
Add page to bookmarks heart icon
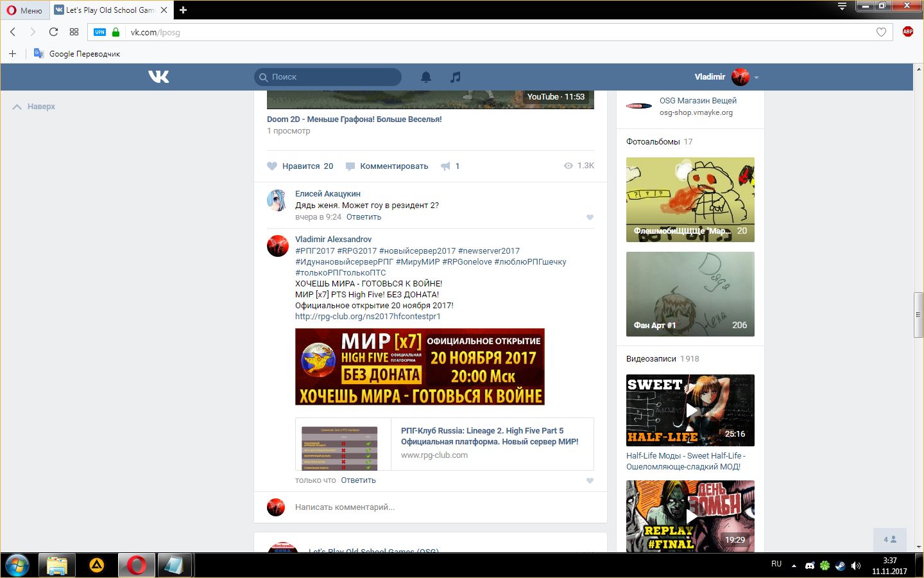[x=881, y=32]
